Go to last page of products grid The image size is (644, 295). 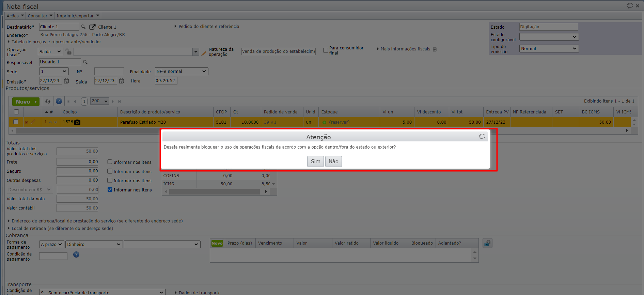coord(120,101)
